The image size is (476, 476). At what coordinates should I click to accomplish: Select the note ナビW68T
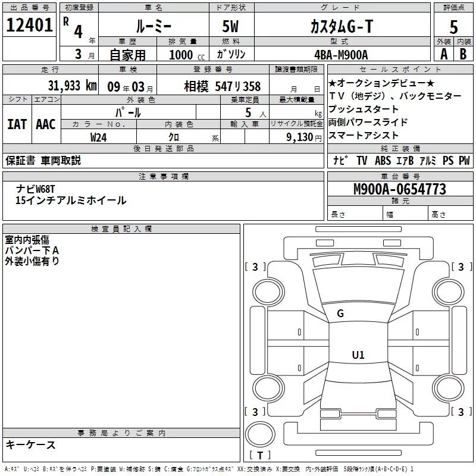coord(36,189)
